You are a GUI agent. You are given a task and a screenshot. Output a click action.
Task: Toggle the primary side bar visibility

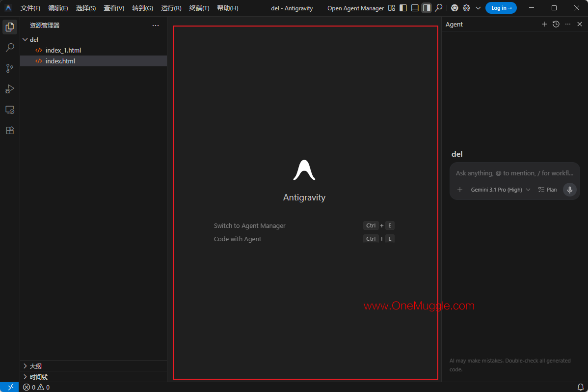pos(403,8)
